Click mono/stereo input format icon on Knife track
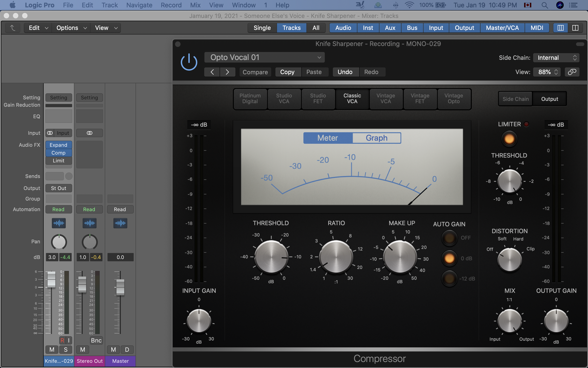Viewport: 588px width, 368px height. click(50, 133)
